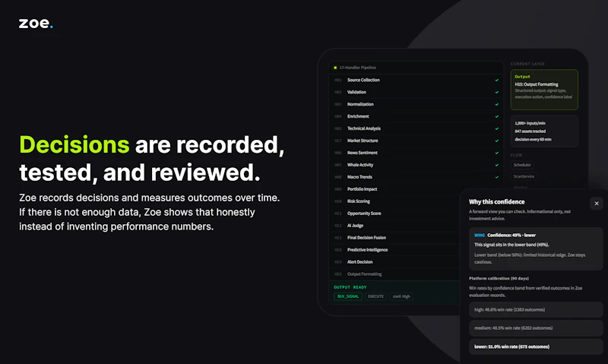Select the medium 48.5% win rate row
The height and width of the screenshot is (364, 608).
pyautogui.click(x=536, y=328)
